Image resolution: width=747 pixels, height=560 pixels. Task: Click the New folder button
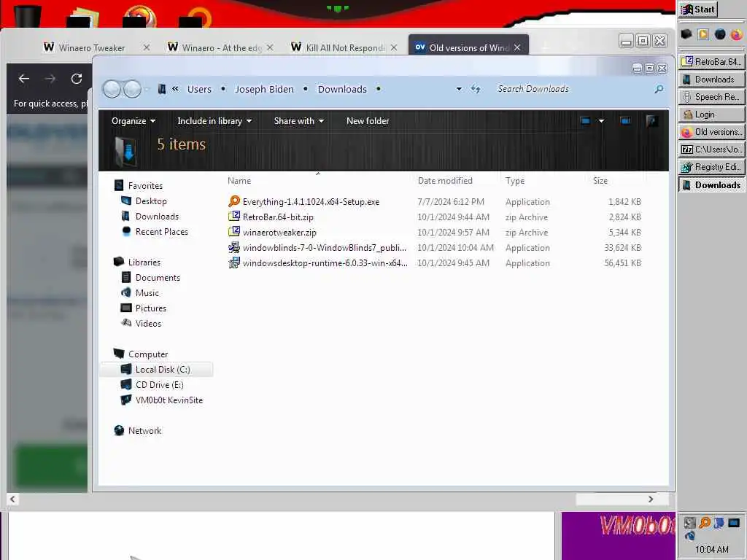tap(368, 121)
